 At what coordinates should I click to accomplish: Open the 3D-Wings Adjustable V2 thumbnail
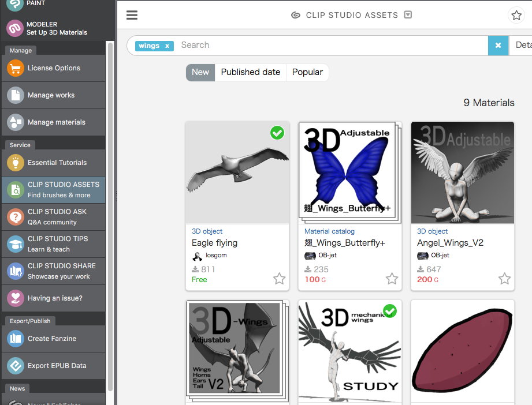237,351
